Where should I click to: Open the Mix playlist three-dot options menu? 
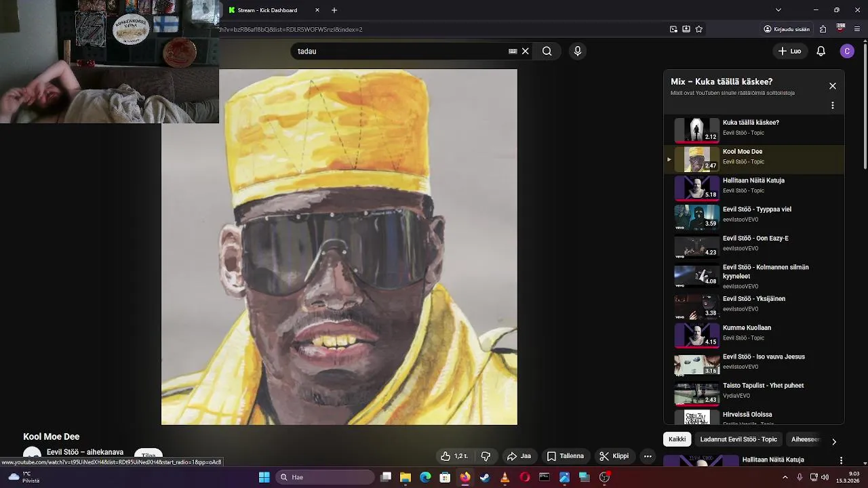(833, 106)
